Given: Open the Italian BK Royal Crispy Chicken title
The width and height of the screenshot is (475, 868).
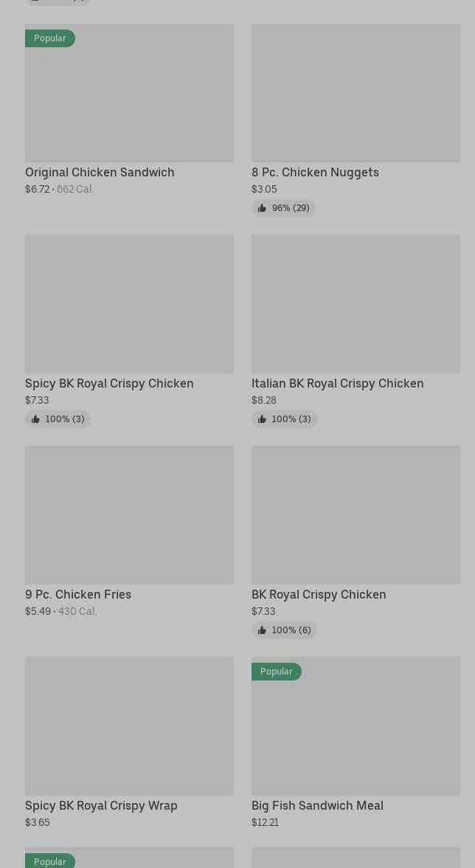Looking at the screenshot, I should [x=337, y=383].
